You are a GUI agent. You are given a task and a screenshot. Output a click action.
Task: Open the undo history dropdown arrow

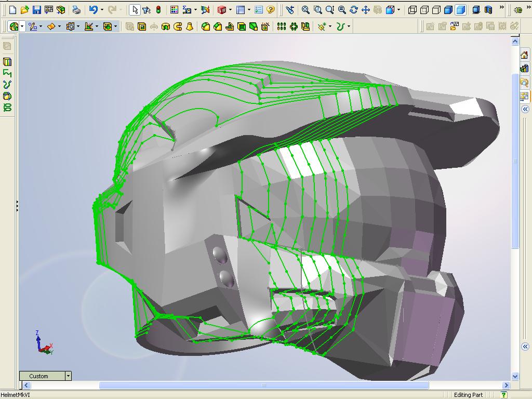102,10
